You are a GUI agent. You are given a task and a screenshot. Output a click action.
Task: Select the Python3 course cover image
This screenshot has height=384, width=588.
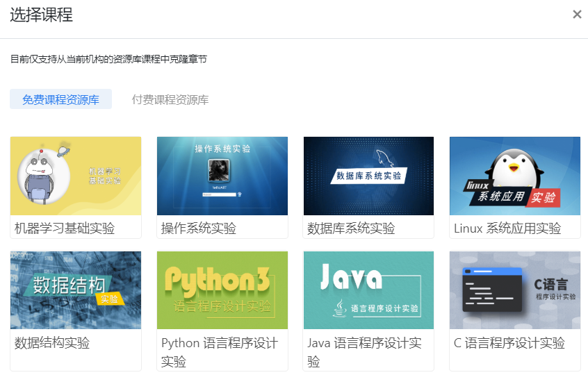tap(222, 290)
